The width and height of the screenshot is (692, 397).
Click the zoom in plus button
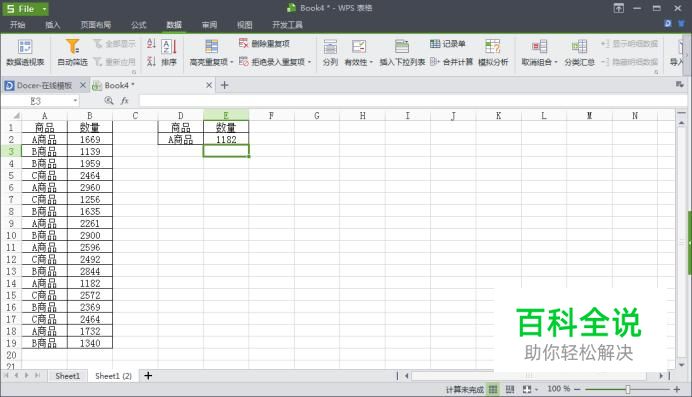click(677, 389)
